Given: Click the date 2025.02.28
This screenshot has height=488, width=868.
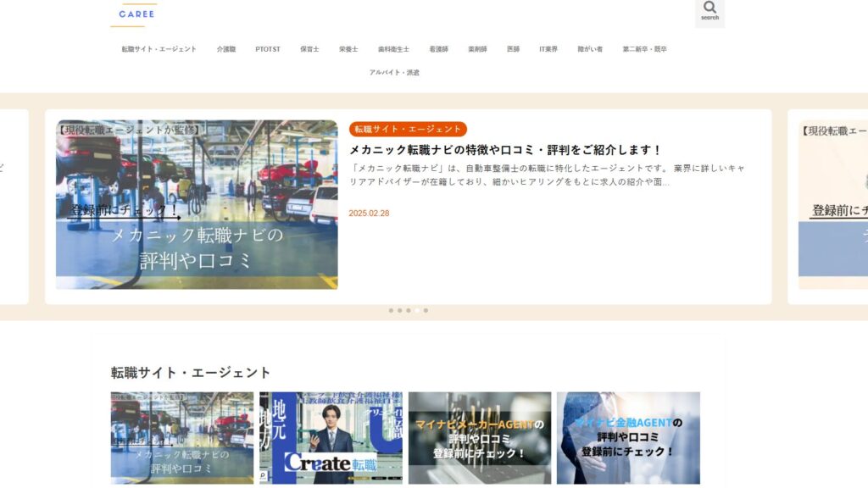Looking at the screenshot, I should tap(369, 213).
